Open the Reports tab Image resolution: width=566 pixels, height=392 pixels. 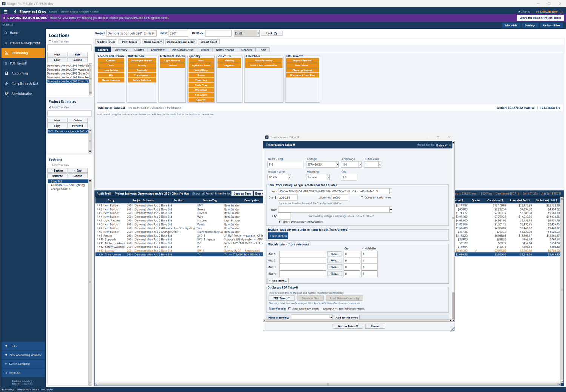click(x=247, y=50)
